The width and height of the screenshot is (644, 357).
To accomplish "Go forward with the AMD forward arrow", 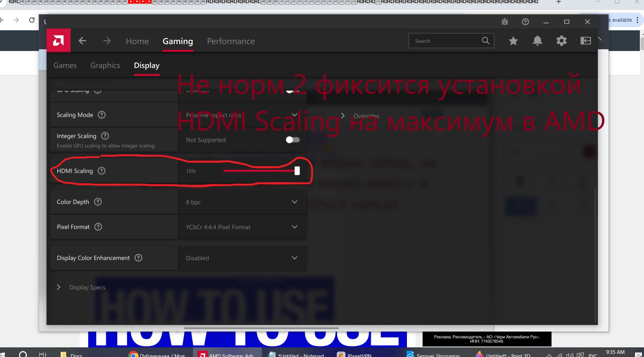I will 107,41.
